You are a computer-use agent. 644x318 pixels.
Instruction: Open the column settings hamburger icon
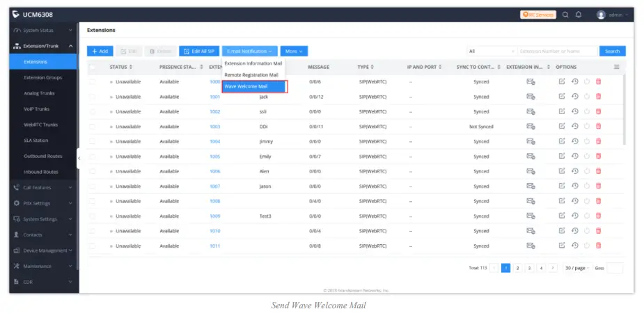(x=616, y=67)
